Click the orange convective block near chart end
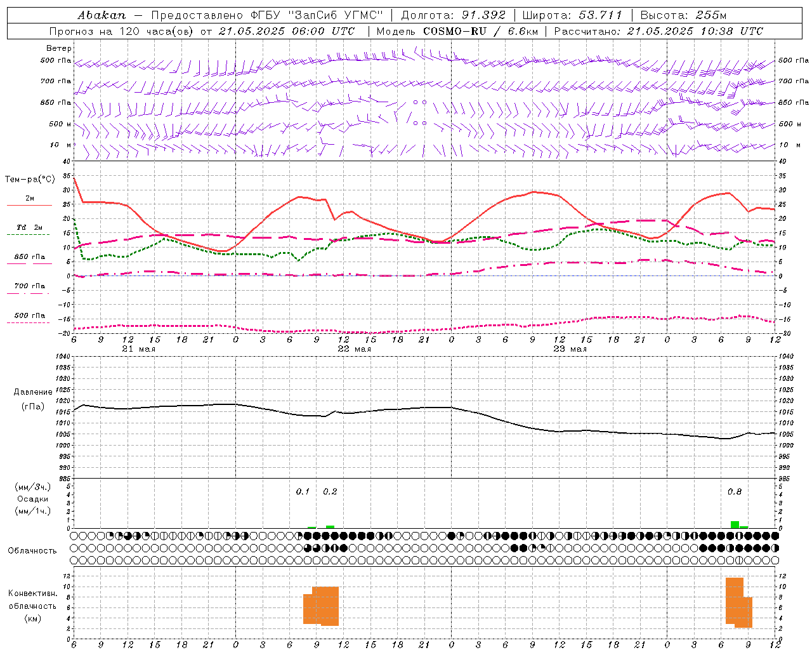 739,602
